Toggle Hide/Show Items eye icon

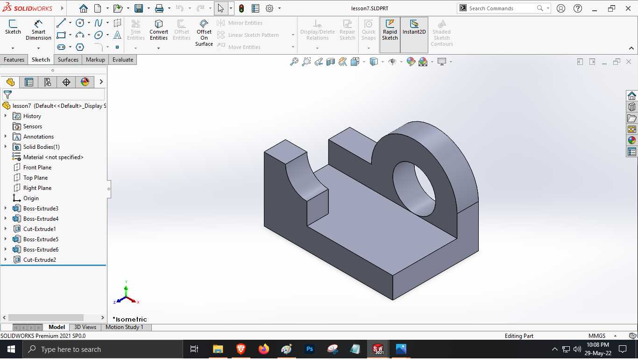click(x=392, y=62)
